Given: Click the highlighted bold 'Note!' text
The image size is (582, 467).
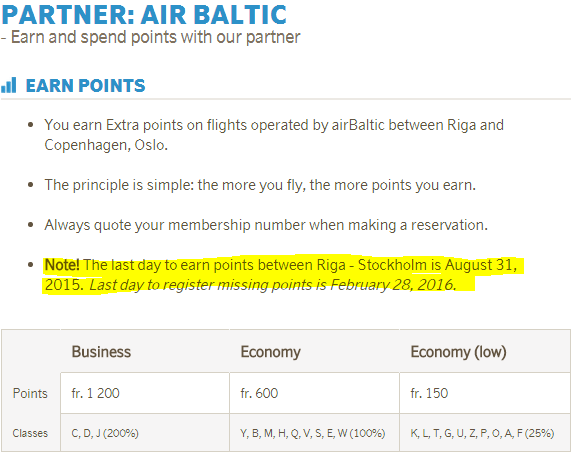Looking at the screenshot, I should (62, 265).
